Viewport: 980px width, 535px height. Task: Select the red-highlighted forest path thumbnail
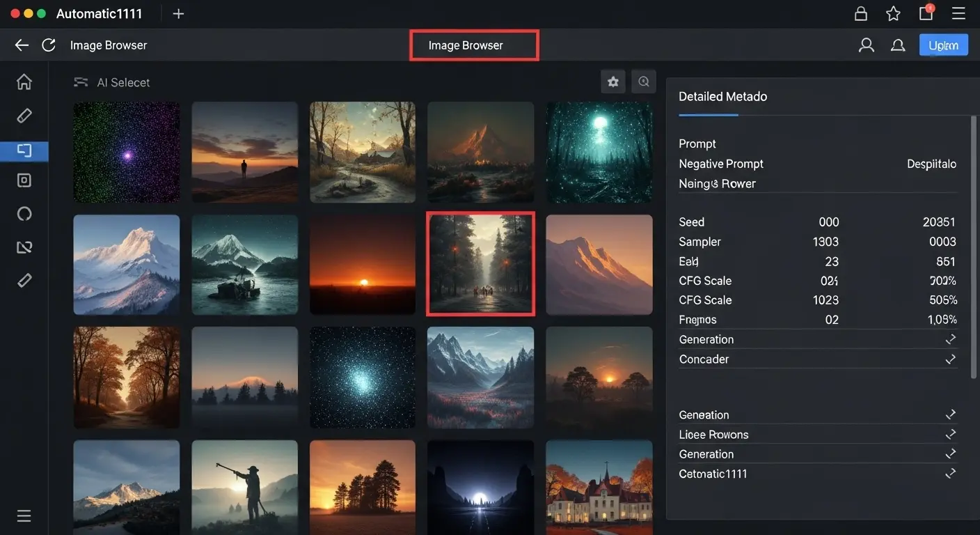point(480,263)
